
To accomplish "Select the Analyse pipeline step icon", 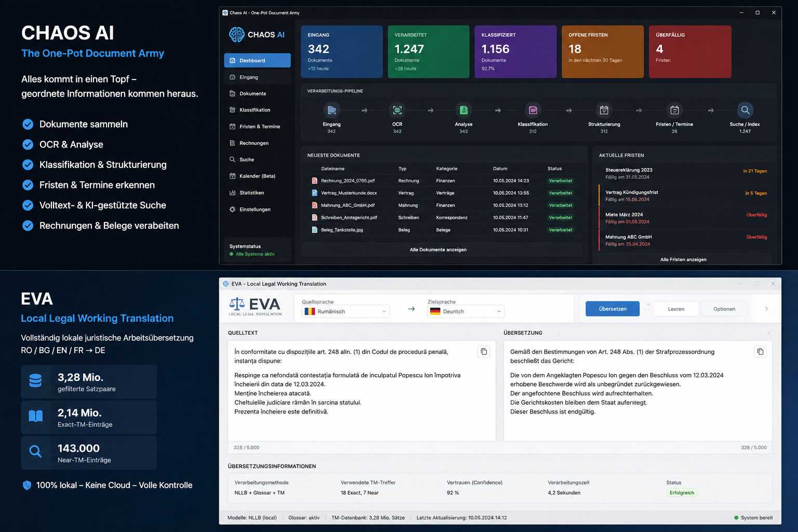I will (463, 110).
